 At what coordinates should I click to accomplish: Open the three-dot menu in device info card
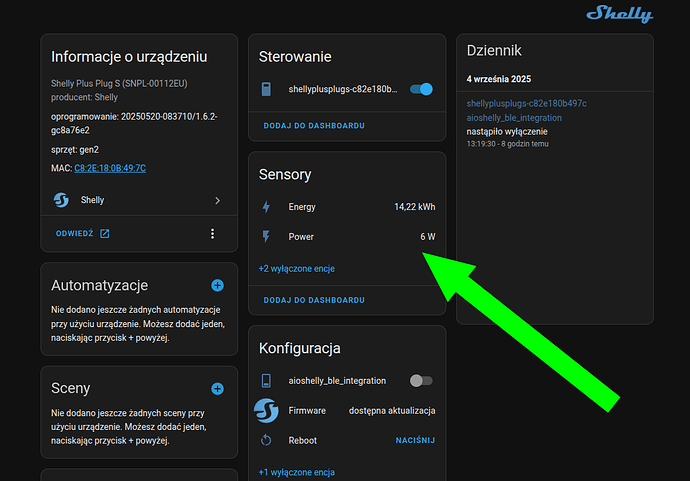(x=212, y=234)
